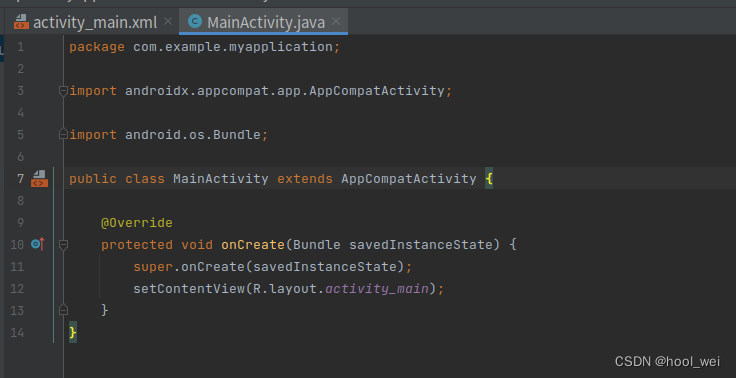The height and width of the screenshot is (378, 736).
Task: Open related XML file gutter icon on line 7
Action: coord(39,178)
